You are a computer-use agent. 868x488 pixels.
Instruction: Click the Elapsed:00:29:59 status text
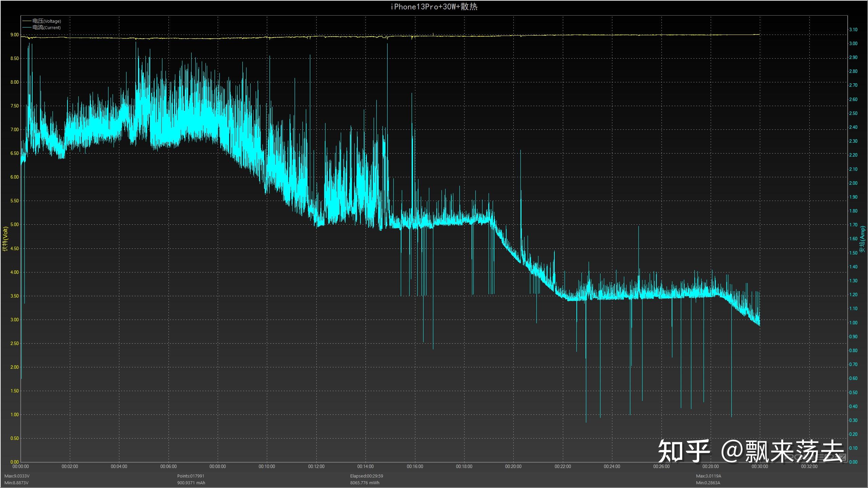click(x=367, y=476)
